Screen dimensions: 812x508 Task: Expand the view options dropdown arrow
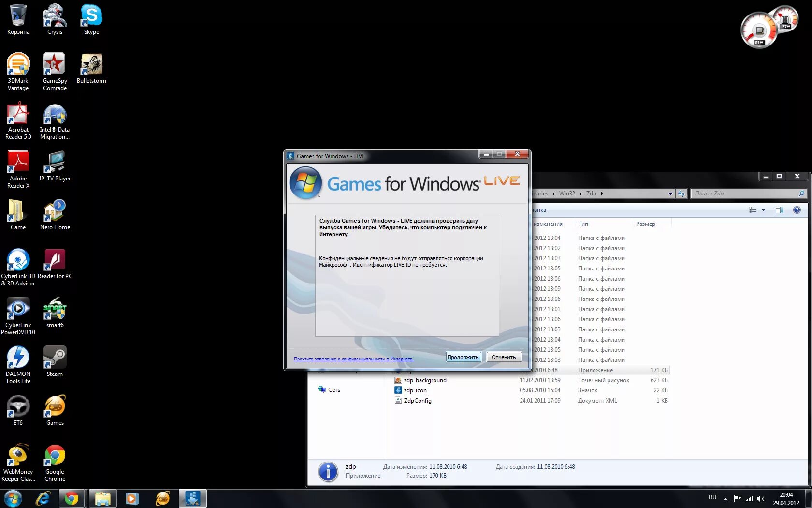coord(764,210)
